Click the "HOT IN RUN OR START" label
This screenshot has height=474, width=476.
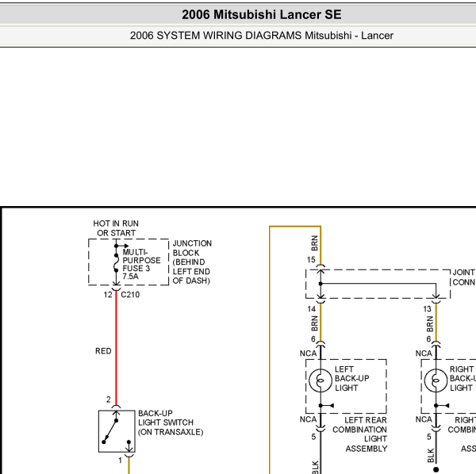(x=116, y=228)
